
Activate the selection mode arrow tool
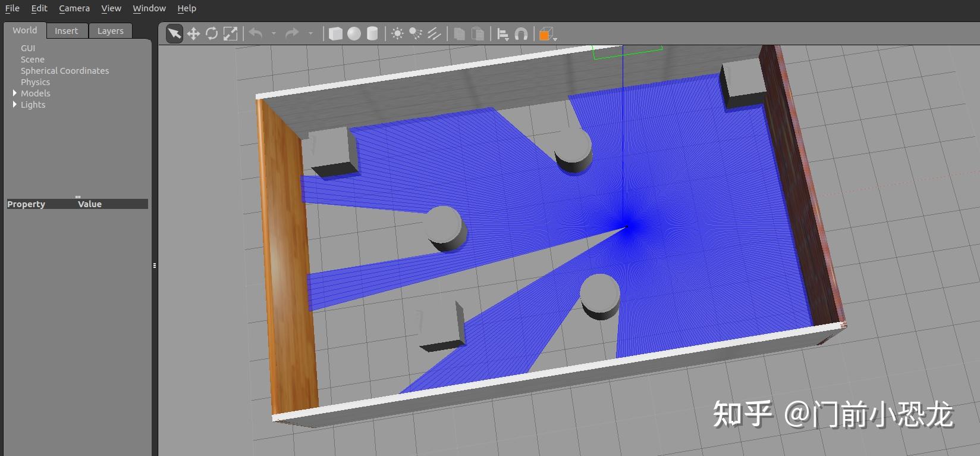(x=174, y=34)
